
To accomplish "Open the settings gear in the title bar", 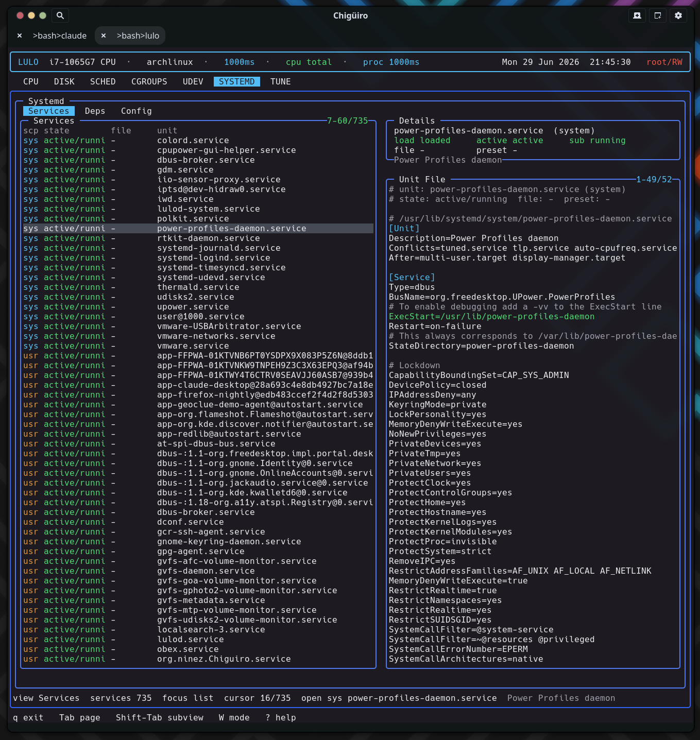I will tap(678, 15).
